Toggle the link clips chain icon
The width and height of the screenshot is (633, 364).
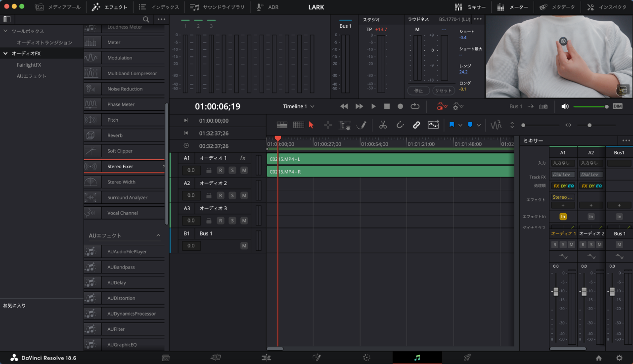coord(416,125)
